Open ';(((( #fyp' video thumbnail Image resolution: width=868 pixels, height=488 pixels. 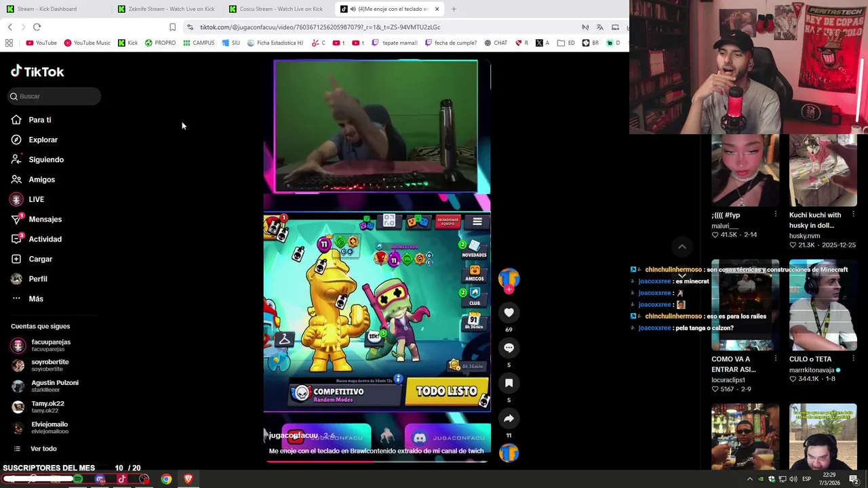(x=745, y=170)
